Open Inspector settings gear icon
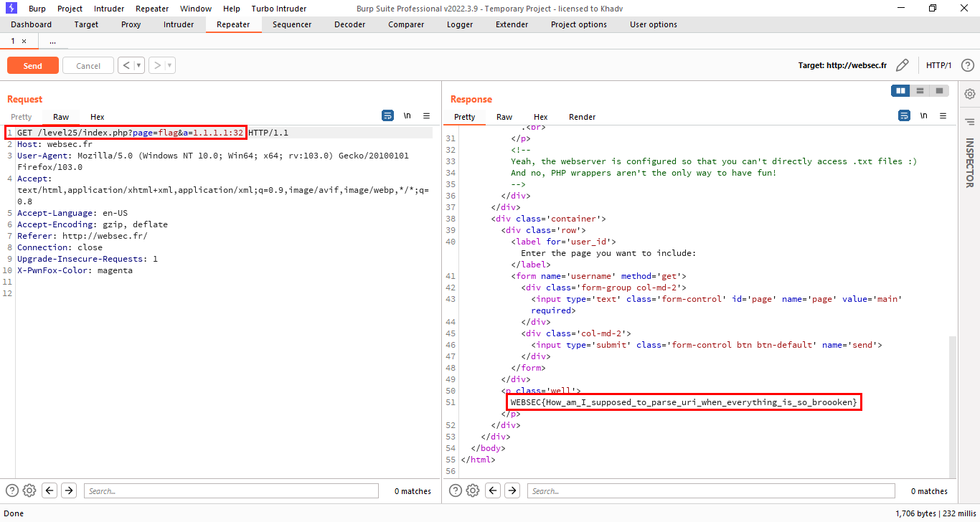The height and width of the screenshot is (522, 980). (x=969, y=94)
